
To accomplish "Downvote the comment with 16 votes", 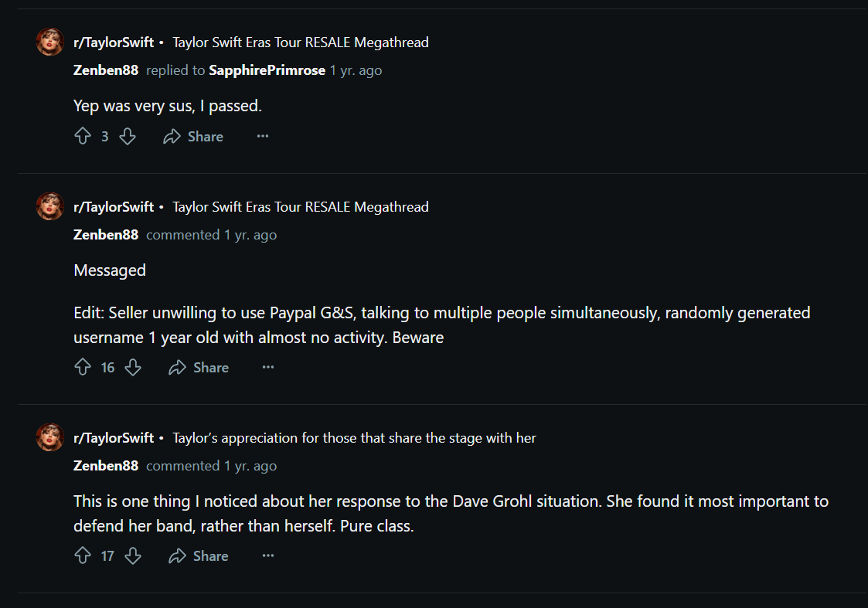I will [x=133, y=368].
